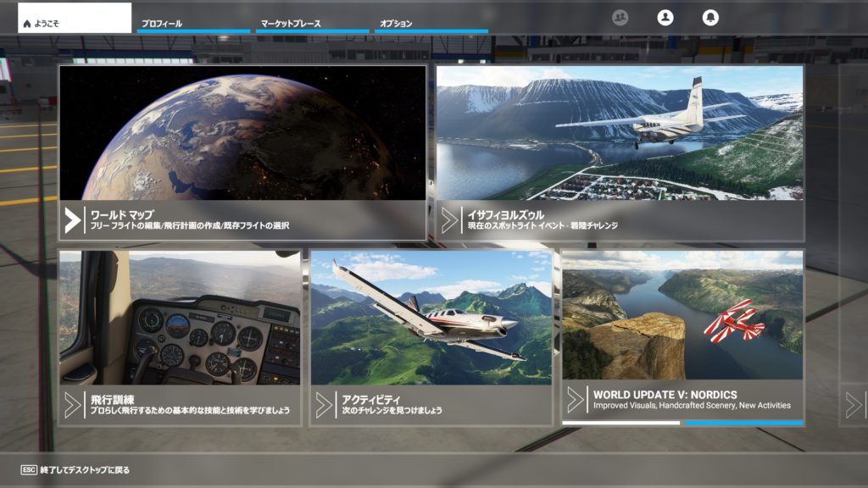Screen dimensions: 868x488
Task: Open the 飛行訓練 cockpit image
Action: (x=180, y=318)
